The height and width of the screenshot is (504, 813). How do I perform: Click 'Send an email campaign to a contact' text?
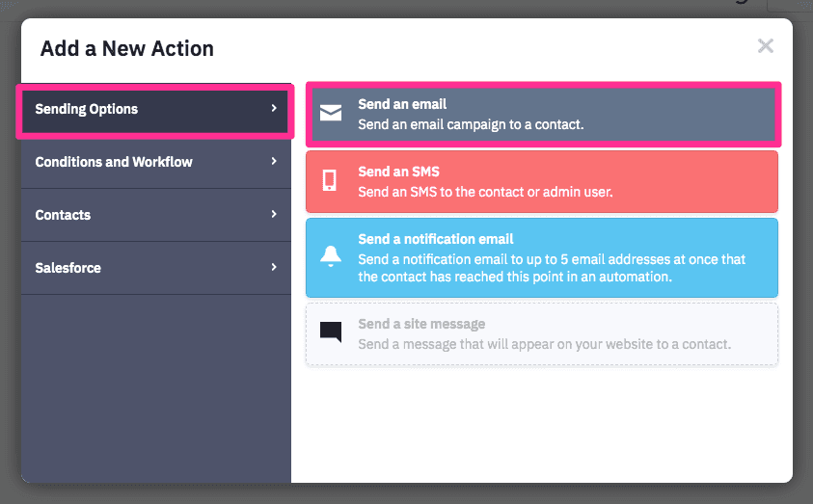tap(471, 124)
